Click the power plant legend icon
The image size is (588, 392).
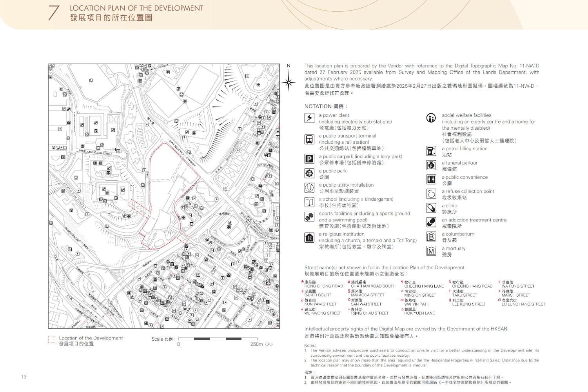pos(309,118)
